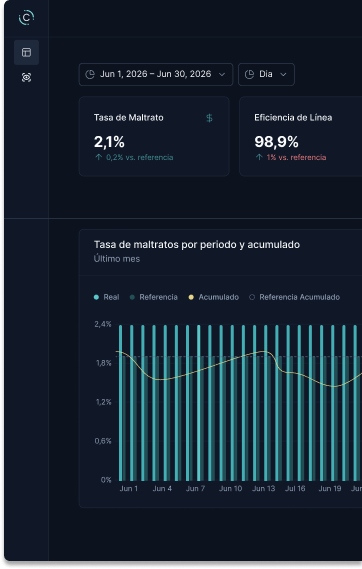Click the Jun 7 x-axis label
The width and height of the screenshot is (362, 569).
pyautogui.click(x=196, y=488)
